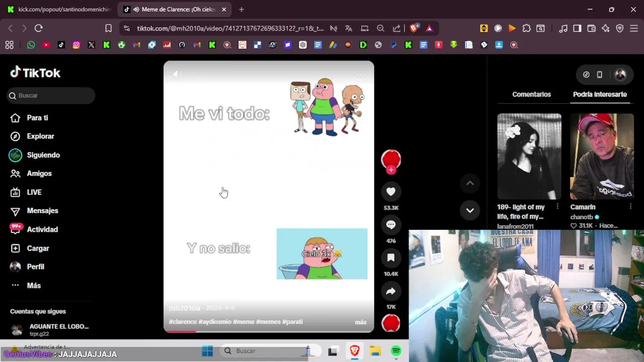Image resolution: width=644 pixels, height=362 pixels.
Task: Open extensions puzzle icon
Action: tap(526, 29)
